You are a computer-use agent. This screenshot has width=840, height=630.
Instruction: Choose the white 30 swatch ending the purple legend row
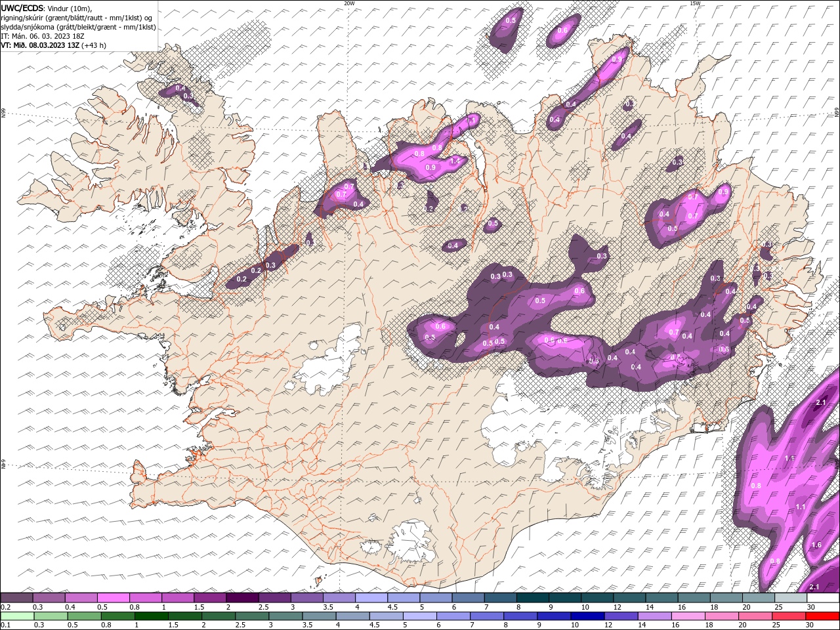click(823, 598)
